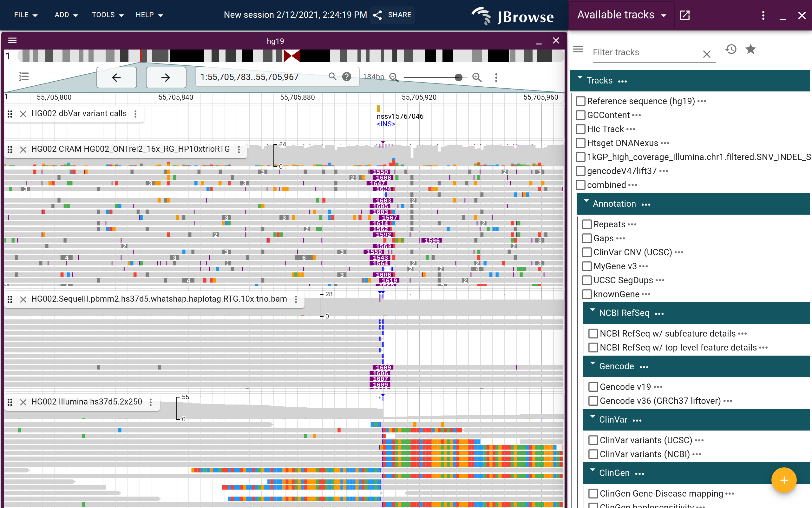The image size is (812, 508).
Task: Open Available tracks panel kebab menu
Action: coord(763,15)
